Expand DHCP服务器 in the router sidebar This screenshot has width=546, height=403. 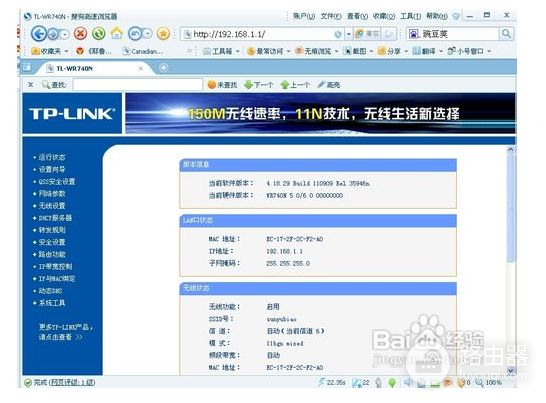click(x=55, y=218)
